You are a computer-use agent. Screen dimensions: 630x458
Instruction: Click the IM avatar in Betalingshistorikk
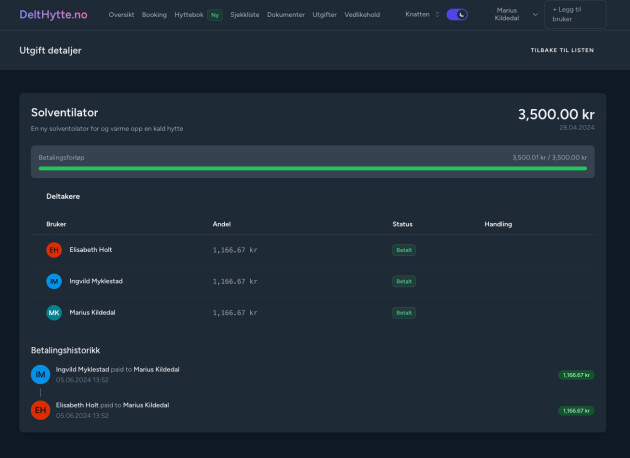coord(41,374)
